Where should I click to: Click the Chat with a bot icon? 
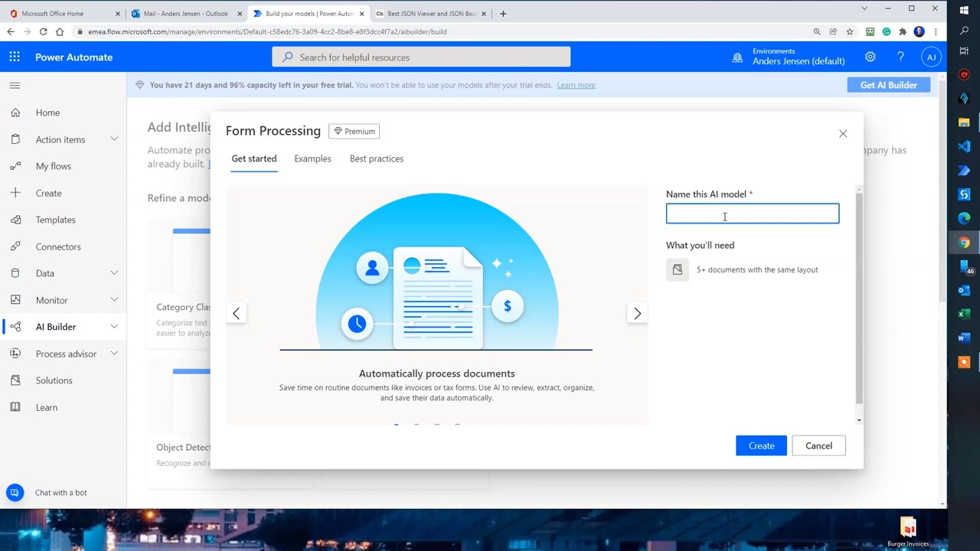click(15, 493)
